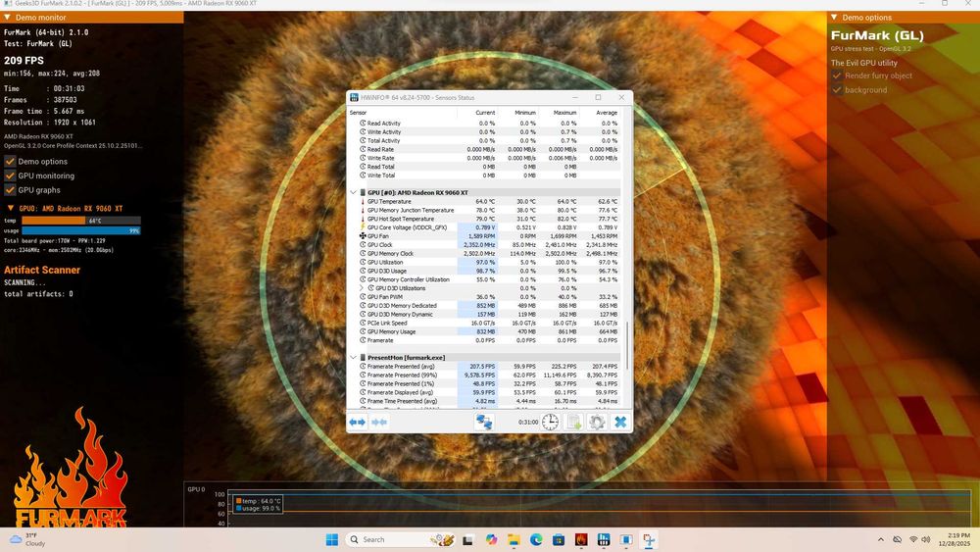Select the Framerate Presented (avg) row
The width and height of the screenshot is (980, 552).
coord(485,367)
